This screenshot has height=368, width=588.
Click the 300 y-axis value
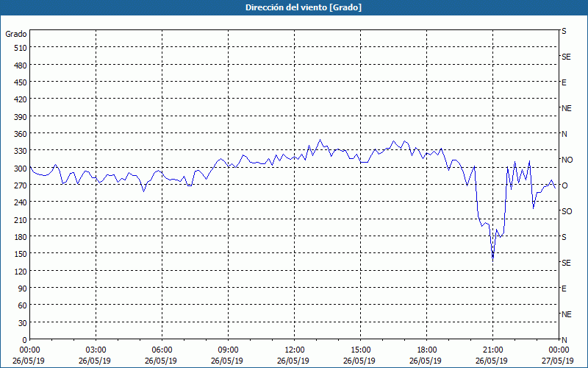(21, 169)
